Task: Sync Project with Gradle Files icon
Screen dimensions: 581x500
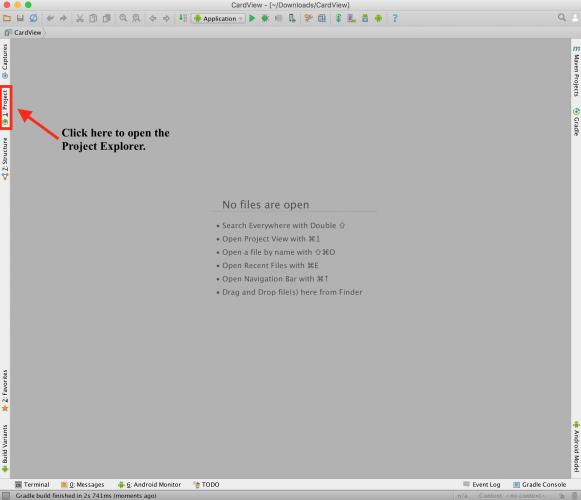Action: point(338,18)
